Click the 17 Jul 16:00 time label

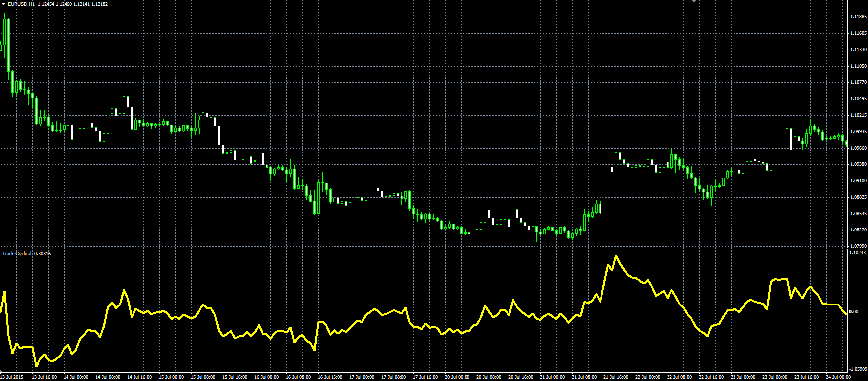click(x=425, y=377)
